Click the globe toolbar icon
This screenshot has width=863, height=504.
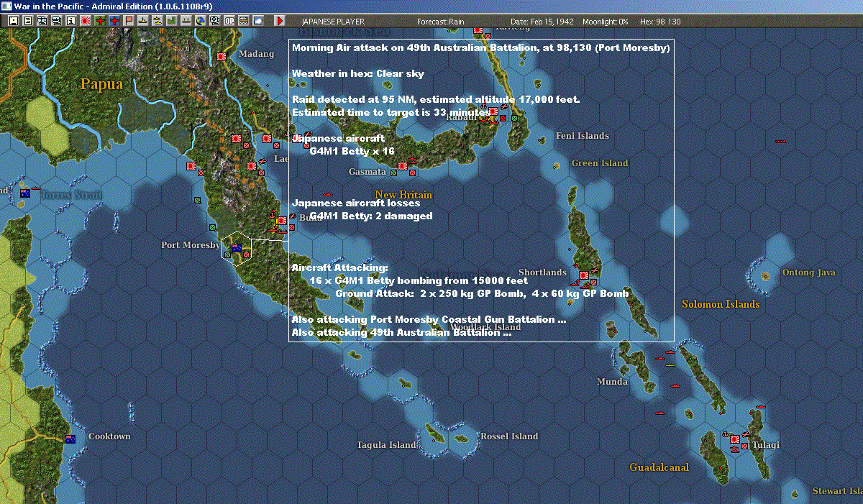coord(200,22)
